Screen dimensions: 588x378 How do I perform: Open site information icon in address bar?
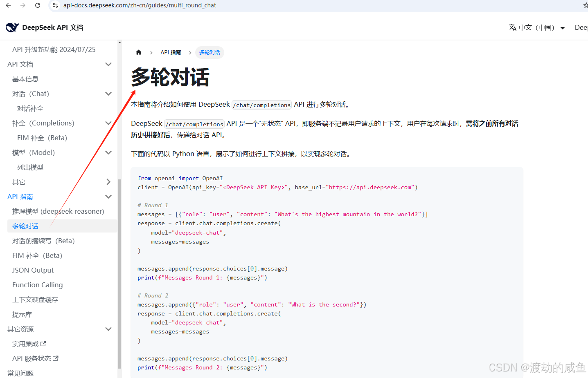point(55,5)
